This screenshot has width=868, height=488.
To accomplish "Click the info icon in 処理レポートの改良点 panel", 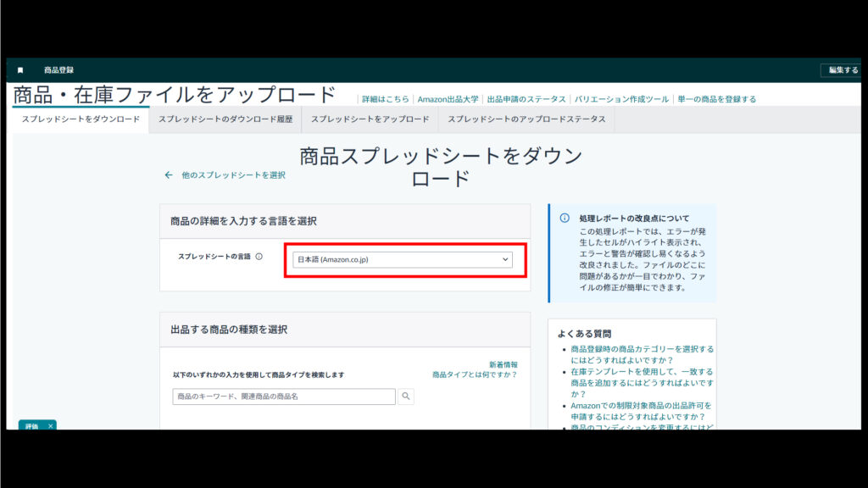I will click(564, 218).
